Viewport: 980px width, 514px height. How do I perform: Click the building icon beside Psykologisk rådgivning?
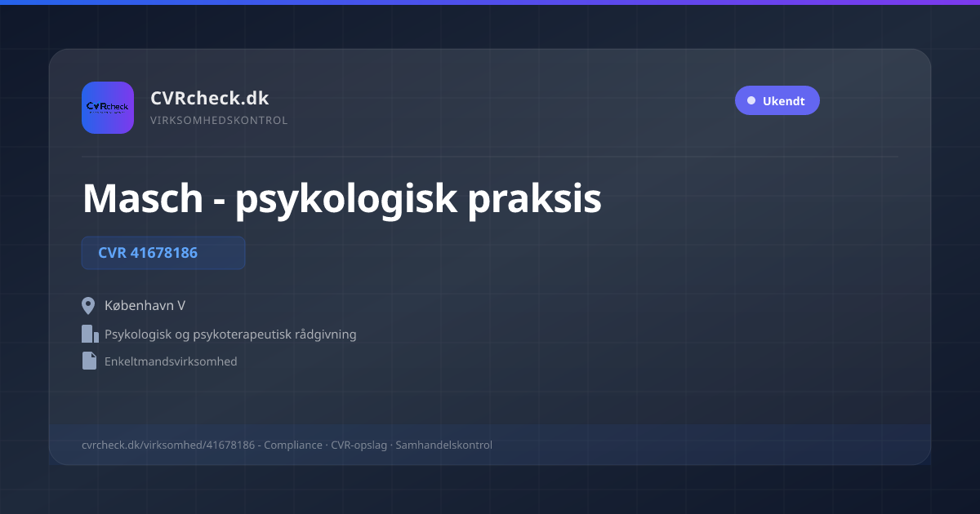(x=90, y=334)
